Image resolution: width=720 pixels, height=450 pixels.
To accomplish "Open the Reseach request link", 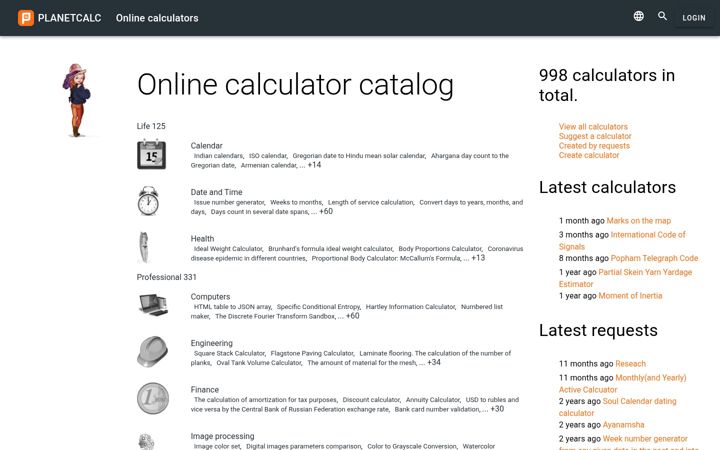I will (630, 364).
